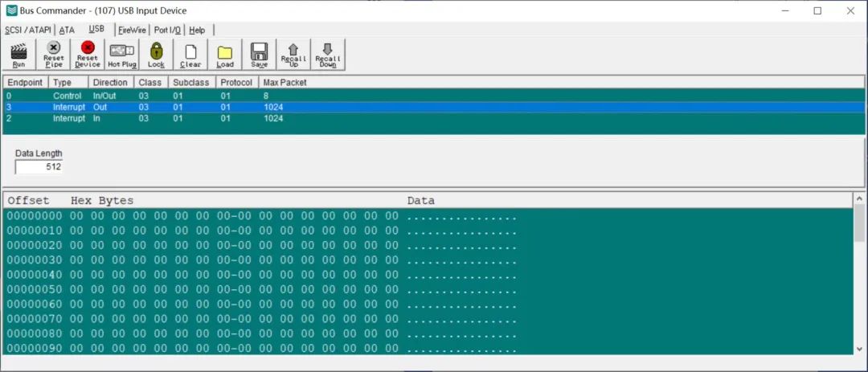Viewport: 868px width, 372px height.
Task: Click the Type column header
Action: click(x=68, y=83)
